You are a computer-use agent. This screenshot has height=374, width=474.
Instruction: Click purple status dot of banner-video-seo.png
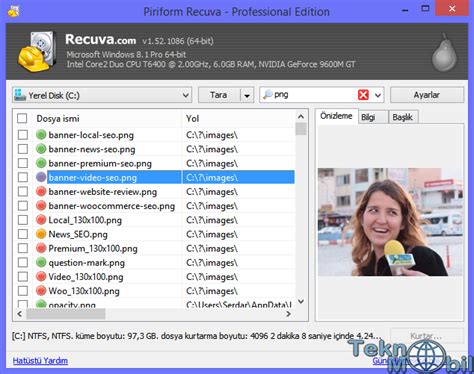(x=41, y=177)
